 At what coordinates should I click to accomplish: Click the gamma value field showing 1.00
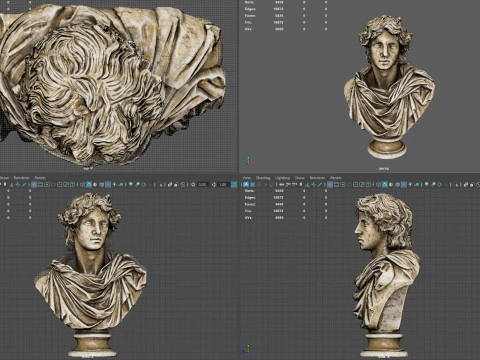click(223, 184)
